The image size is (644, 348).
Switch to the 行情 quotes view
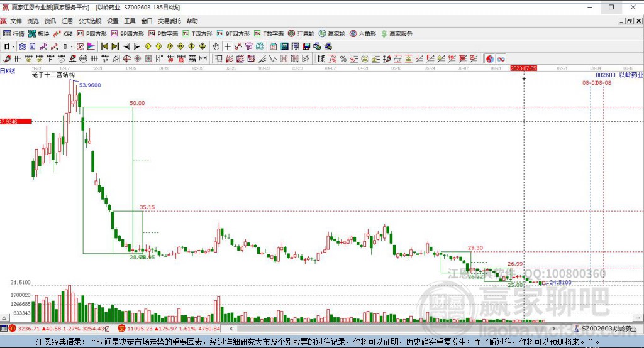coord(14,34)
